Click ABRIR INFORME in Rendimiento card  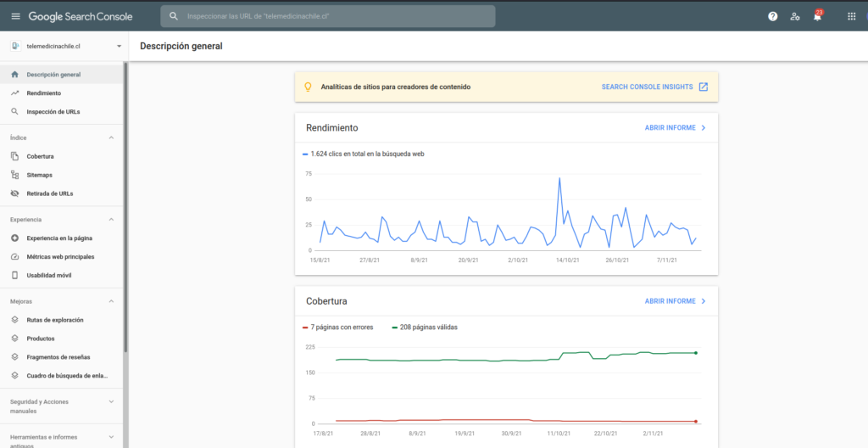click(x=670, y=127)
